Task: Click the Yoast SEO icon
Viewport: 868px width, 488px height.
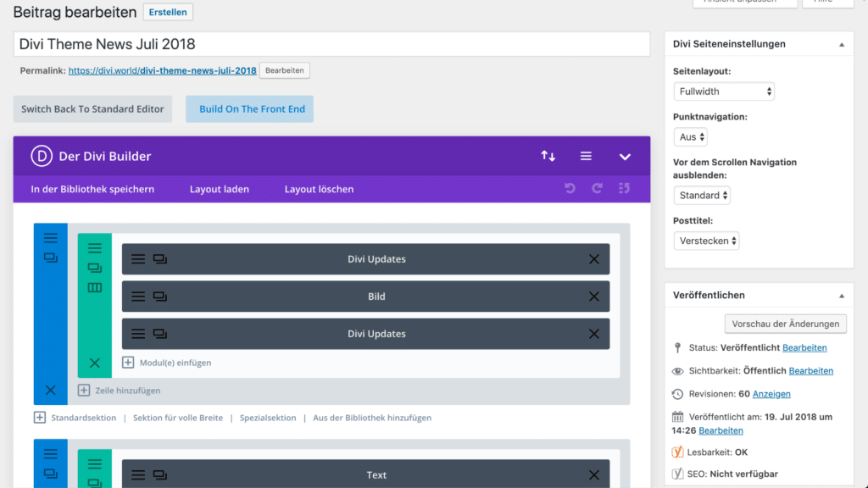Action: click(x=677, y=474)
